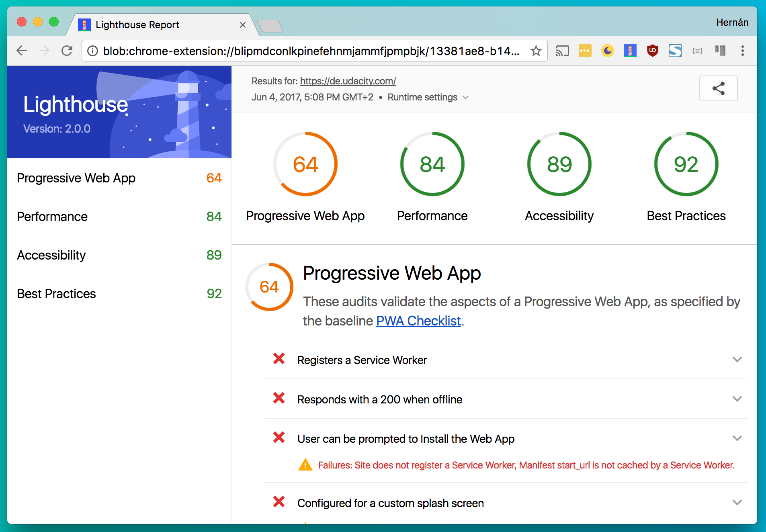The width and height of the screenshot is (766, 532).
Task: Click the Cast screen icon in toolbar
Action: 562,51
